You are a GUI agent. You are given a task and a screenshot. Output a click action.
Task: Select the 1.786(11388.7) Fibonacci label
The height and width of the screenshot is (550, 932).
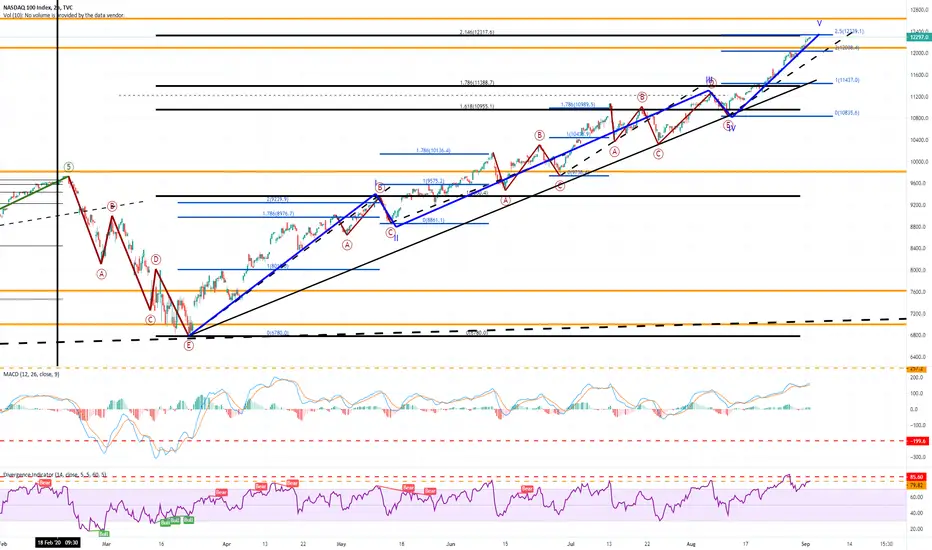[477, 83]
